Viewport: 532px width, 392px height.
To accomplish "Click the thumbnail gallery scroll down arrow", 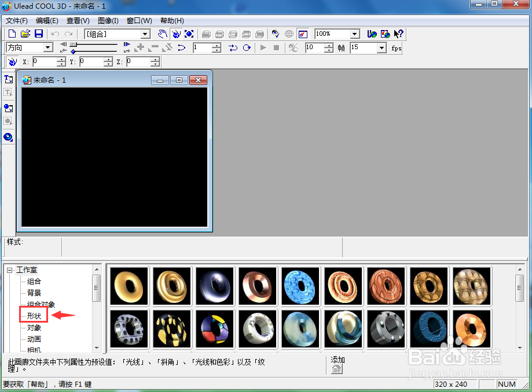I will (x=519, y=347).
